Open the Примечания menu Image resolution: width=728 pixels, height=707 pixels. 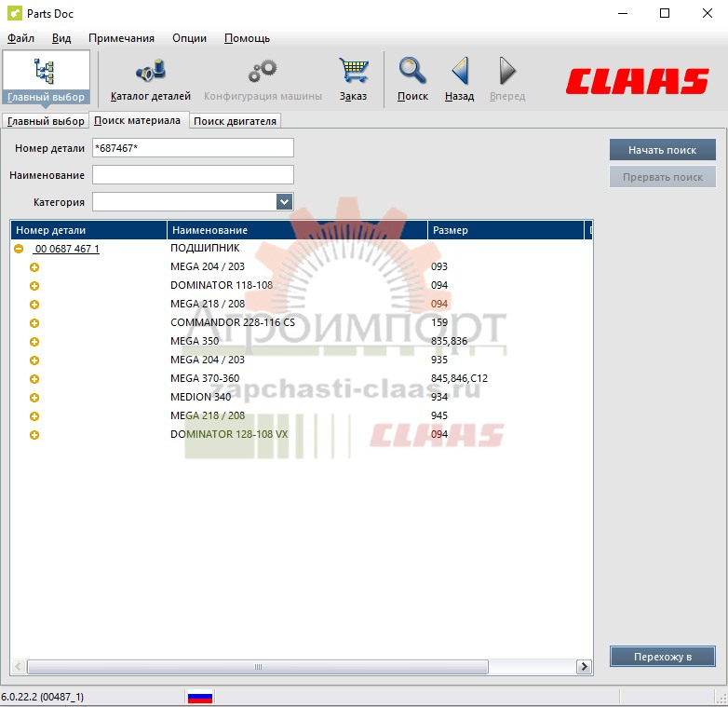[121, 38]
